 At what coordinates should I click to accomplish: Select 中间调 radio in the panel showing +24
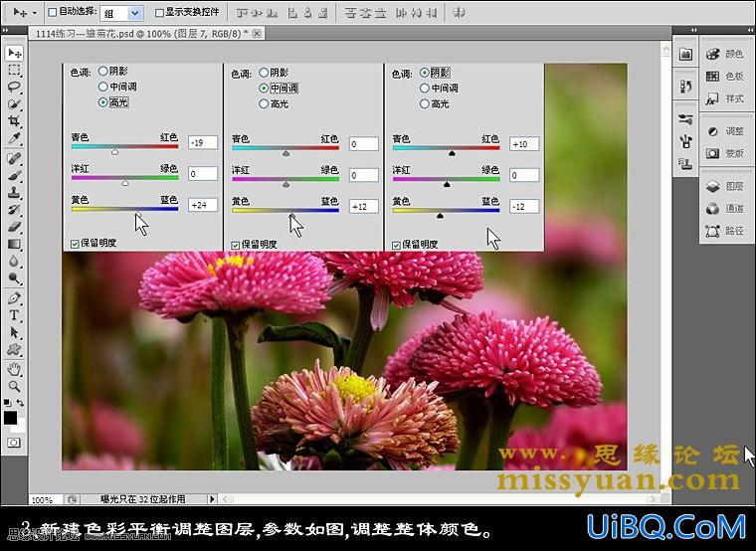(x=102, y=87)
